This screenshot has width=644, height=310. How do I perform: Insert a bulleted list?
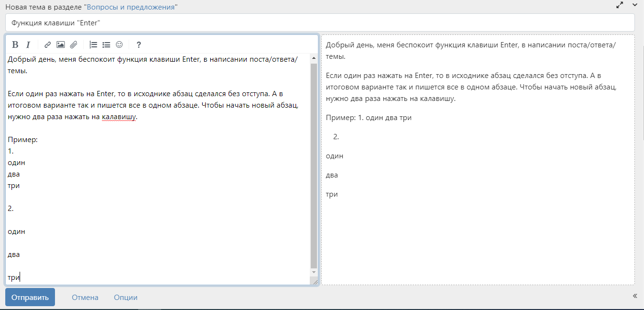click(106, 45)
